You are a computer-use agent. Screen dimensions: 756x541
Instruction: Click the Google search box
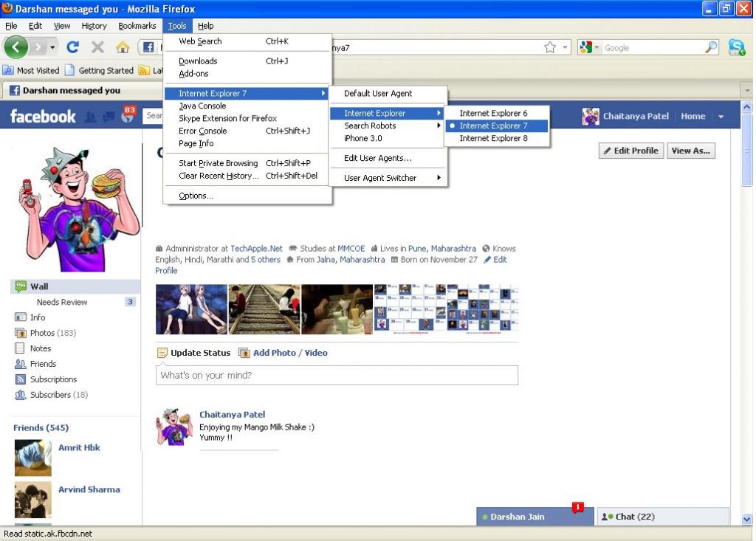tap(653, 48)
